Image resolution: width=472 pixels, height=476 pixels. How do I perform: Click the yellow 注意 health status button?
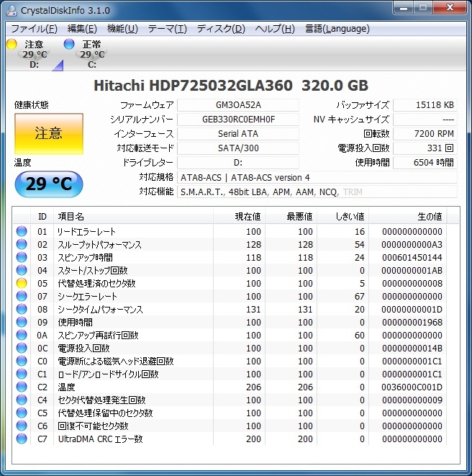(48, 133)
